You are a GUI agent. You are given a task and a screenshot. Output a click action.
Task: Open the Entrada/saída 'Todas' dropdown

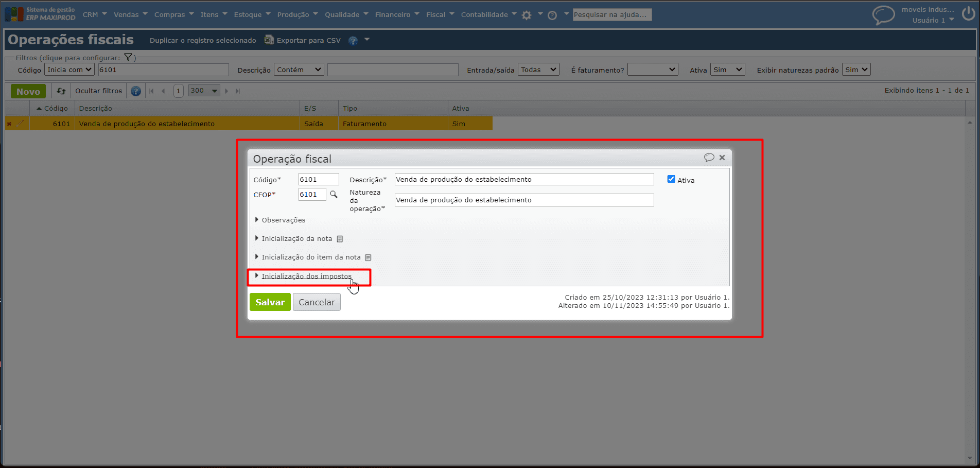(538, 70)
